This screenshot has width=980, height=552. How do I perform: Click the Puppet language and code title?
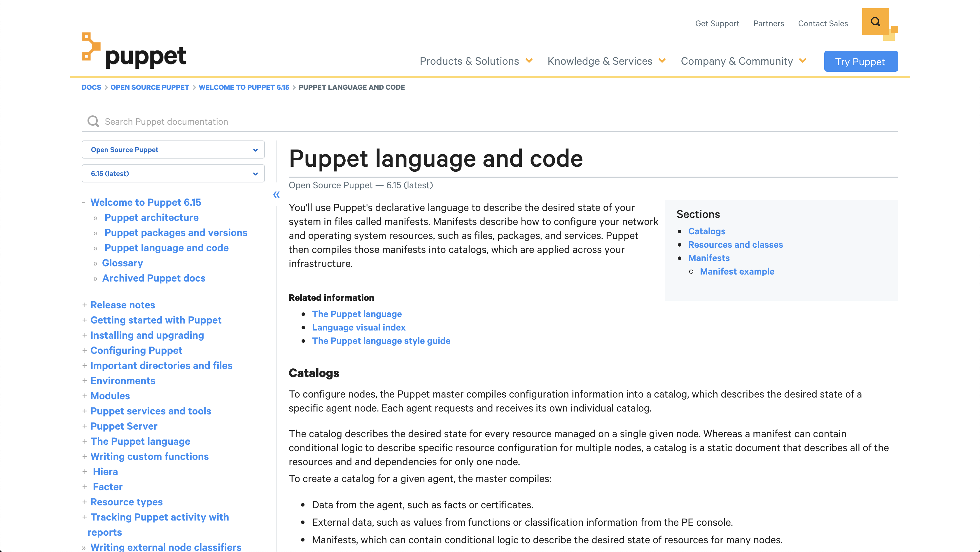point(435,158)
